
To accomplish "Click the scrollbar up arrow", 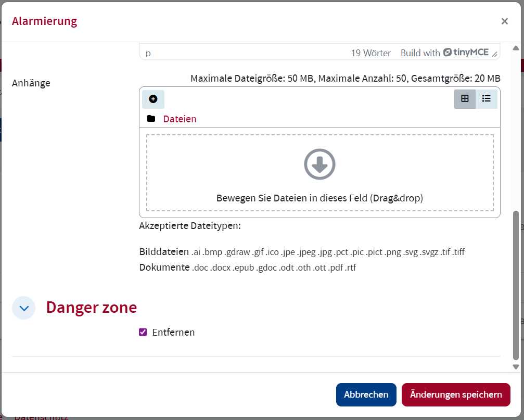I will click(x=516, y=48).
